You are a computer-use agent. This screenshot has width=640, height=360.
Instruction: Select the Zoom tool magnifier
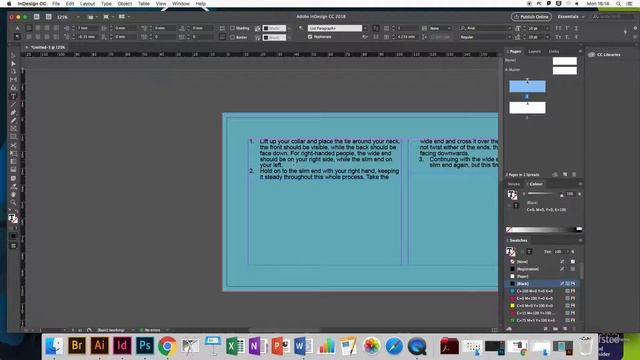[x=13, y=202]
